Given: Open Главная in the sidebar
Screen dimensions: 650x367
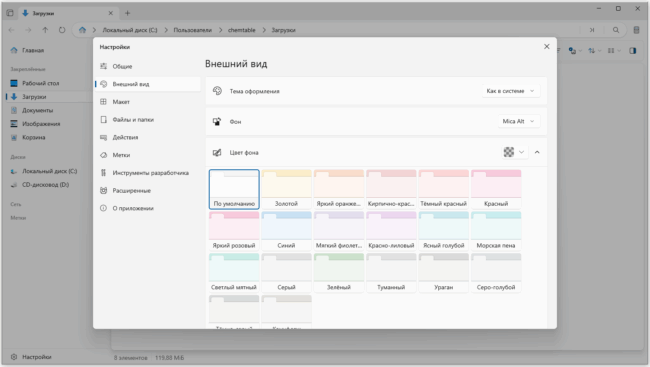Looking at the screenshot, I should coord(49,50).
